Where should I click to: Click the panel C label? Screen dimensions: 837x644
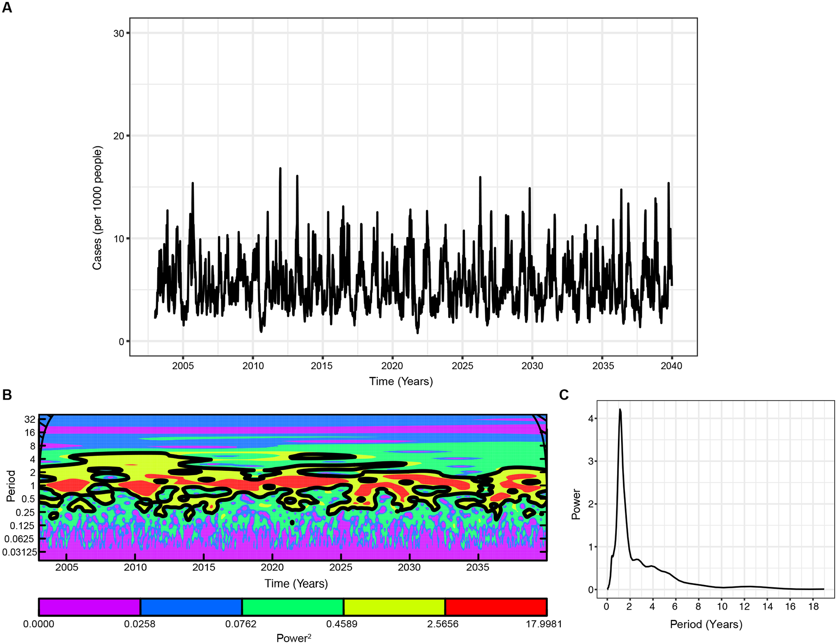point(564,395)
